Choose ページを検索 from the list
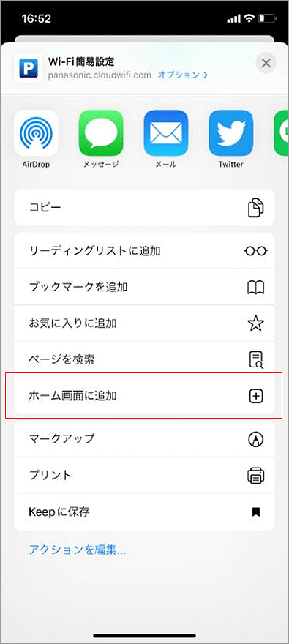Viewport: 289px width, 644px height. pyautogui.click(x=145, y=359)
